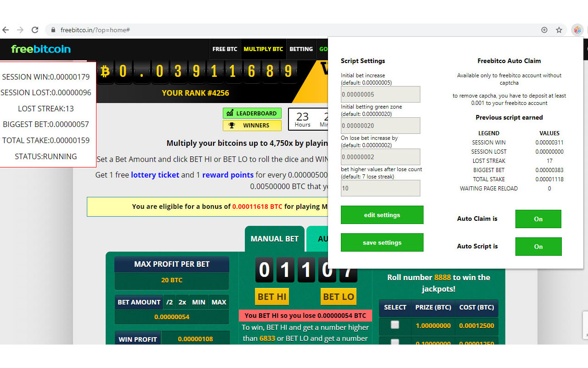Click the 0.00012500 cost cell
This screenshot has width=588, height=368.
(x=476, y=326)
